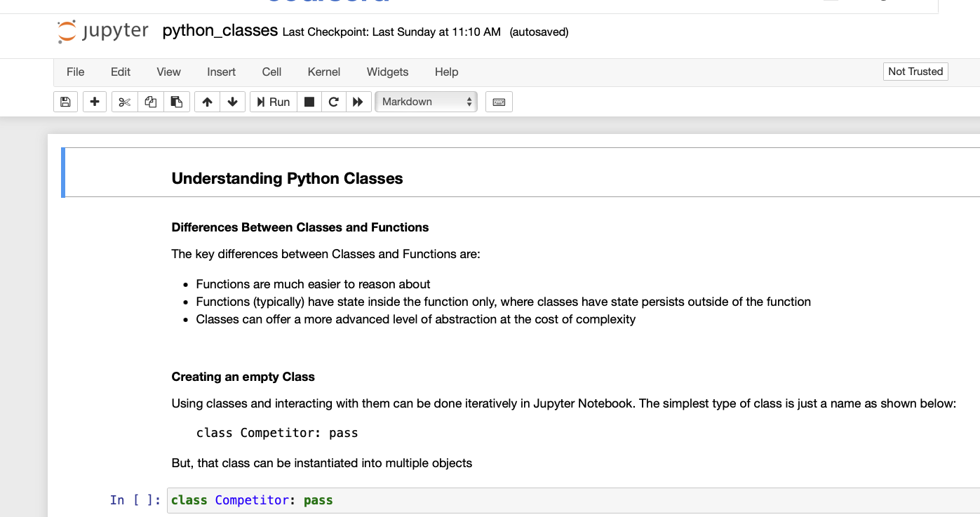Insert a cell below with the plus icon

click(x=95, y=102)
